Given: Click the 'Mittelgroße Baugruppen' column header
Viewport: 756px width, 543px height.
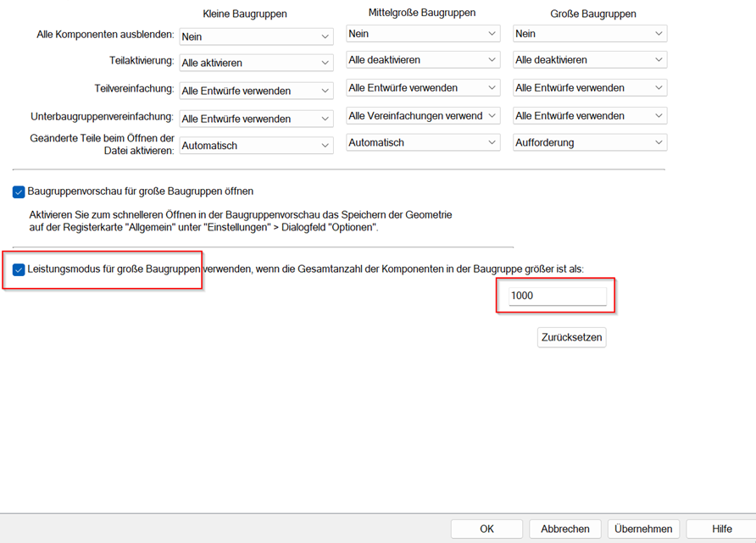Looking at the screenshot, I should [422, 13].
